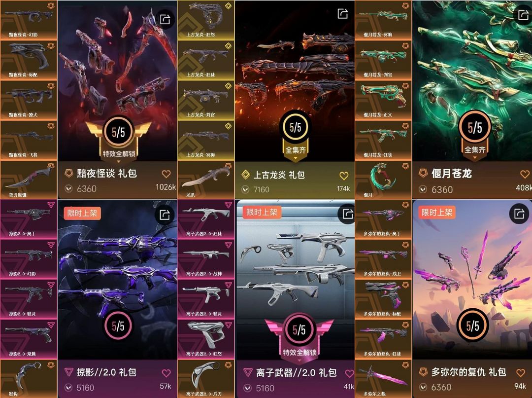Click the 离子武器//2.0 礼包 title
This screenshot has width=532, height=398.
296,372
